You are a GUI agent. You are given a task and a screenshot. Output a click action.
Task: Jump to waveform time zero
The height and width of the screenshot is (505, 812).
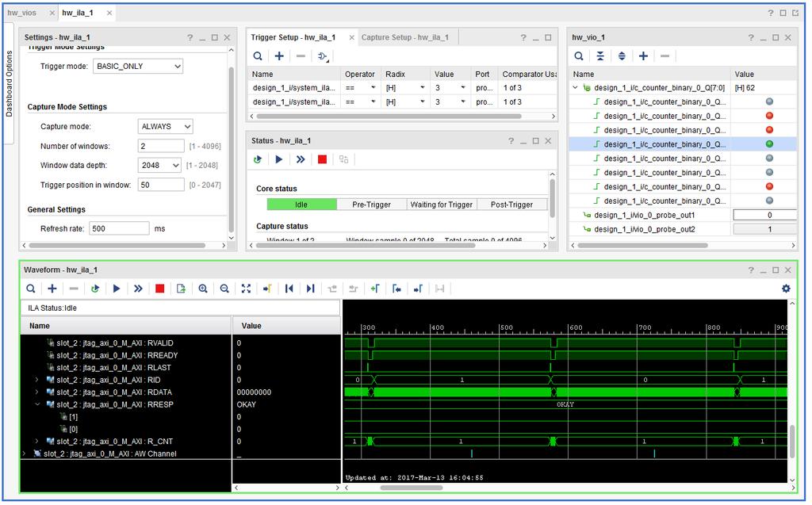click(289, 289)
